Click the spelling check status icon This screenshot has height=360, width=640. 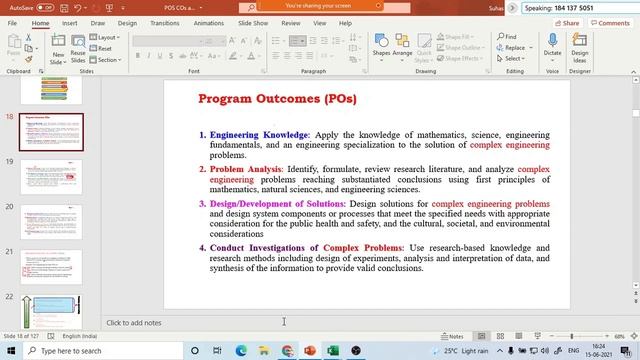pyautogui.click(x=51, y=336)
